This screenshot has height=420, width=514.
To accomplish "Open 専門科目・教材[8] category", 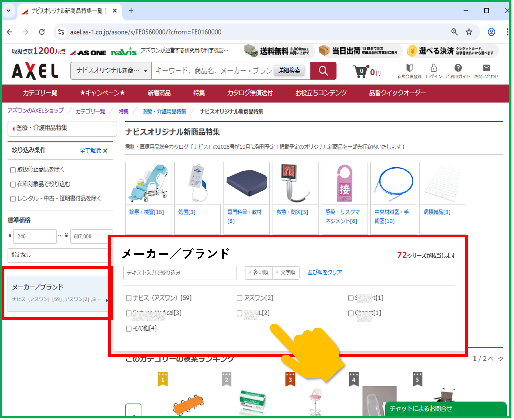I will 244,217.
